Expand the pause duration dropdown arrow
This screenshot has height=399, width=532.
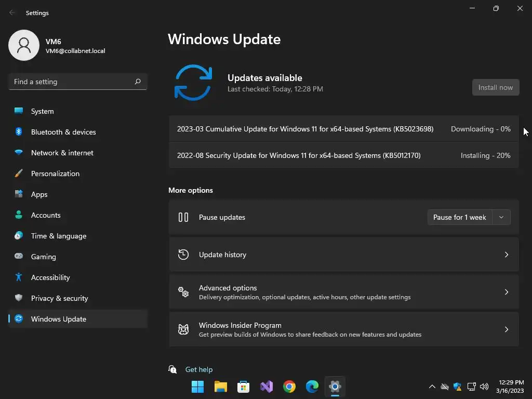click(x=501, y=217)
